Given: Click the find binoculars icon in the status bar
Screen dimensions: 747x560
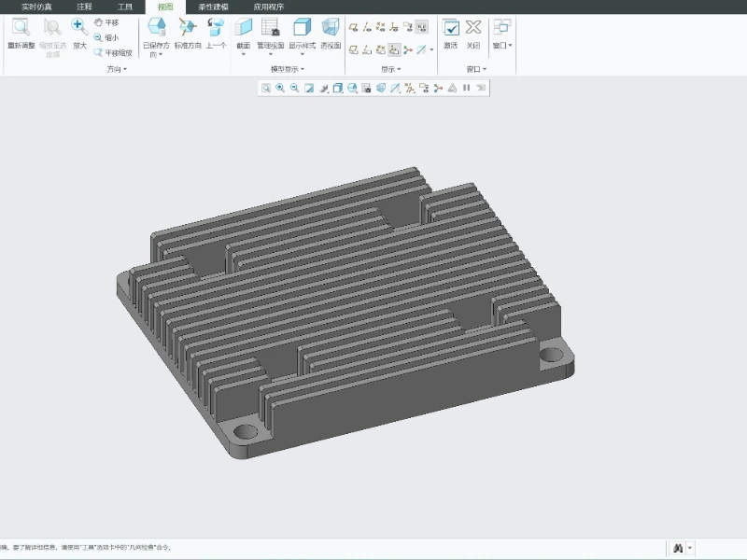Looking at the screenshot, I should pyautogui.click(x=678, y=548).
